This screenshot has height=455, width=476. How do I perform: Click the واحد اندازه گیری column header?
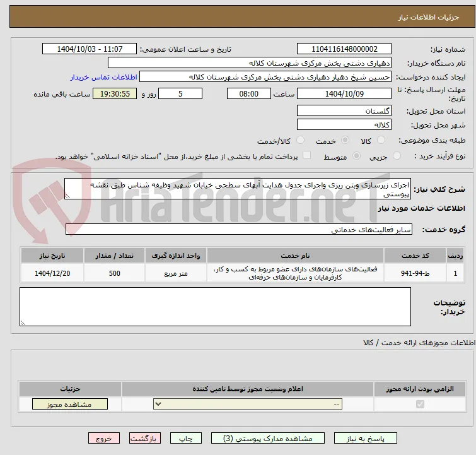click(176, 256)
